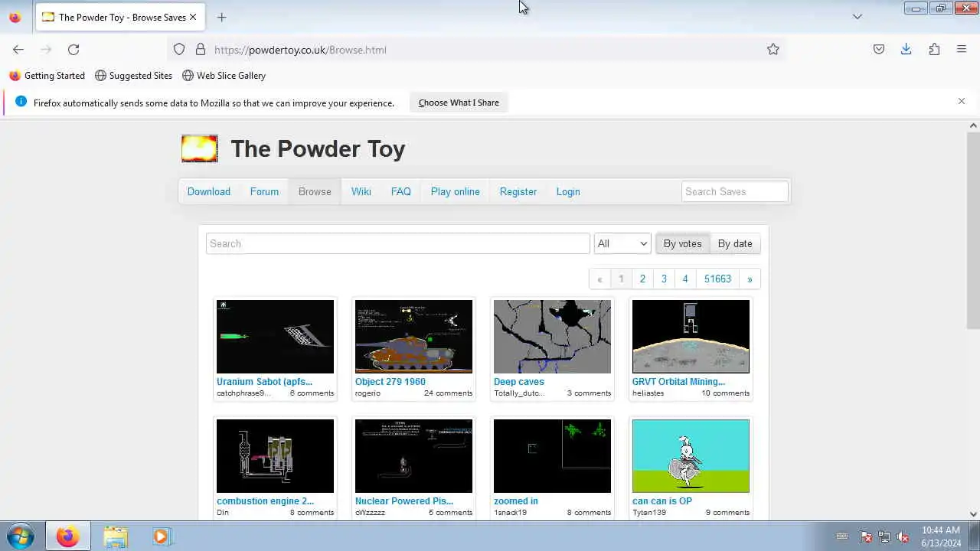Image resolution: width=980 pixels, height=551 pixels.
Task: Open the Play online nav item
Action: (456, 191)
